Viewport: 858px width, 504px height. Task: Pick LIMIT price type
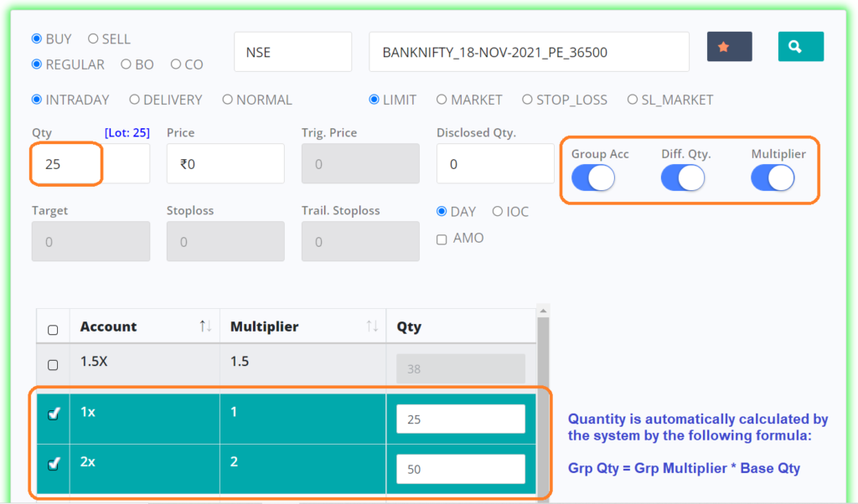(375, 100)
